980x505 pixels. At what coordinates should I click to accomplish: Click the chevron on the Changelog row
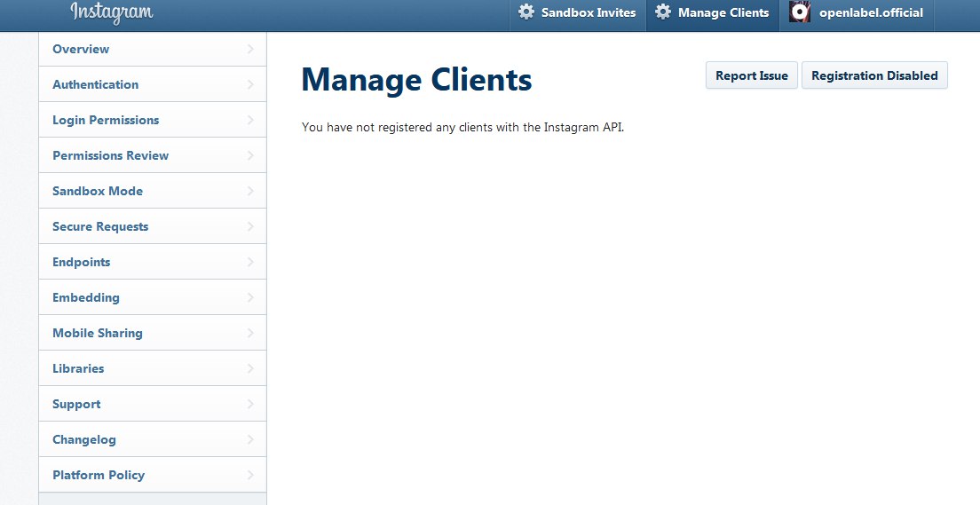250,439
